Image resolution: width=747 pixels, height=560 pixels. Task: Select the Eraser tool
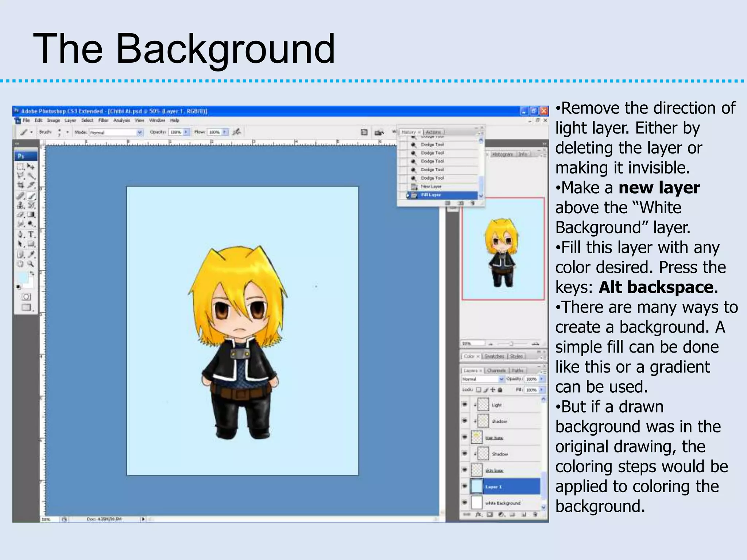point(20,215)
